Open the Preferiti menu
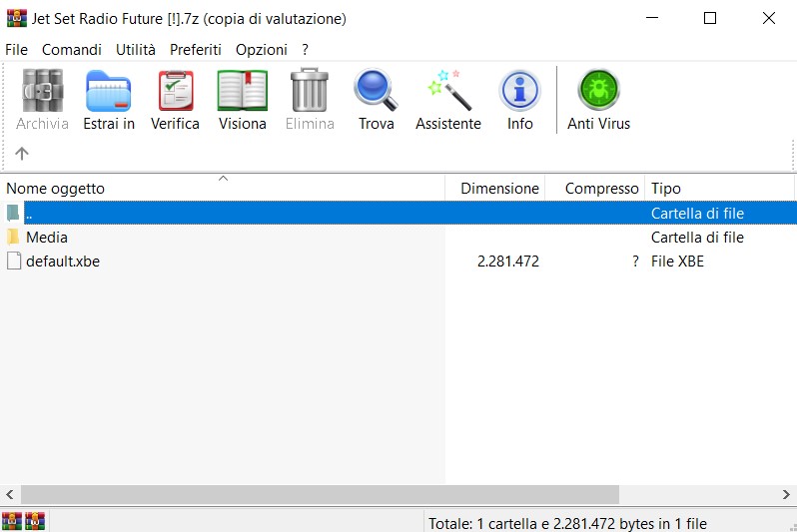Screen dimensions: 797x532 click(196, 50)
